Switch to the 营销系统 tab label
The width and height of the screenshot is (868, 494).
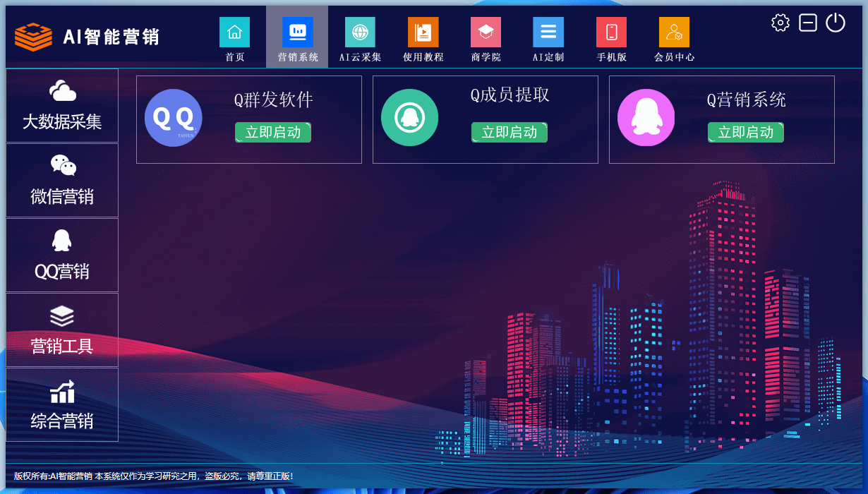click(297, 57)
